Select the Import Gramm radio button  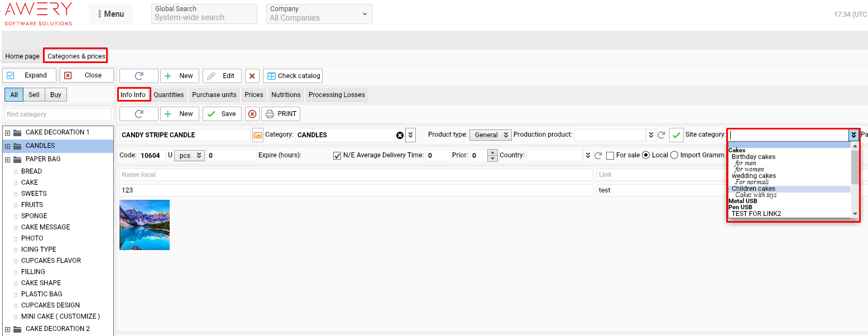pyautogui.click(x=674, y=155)
